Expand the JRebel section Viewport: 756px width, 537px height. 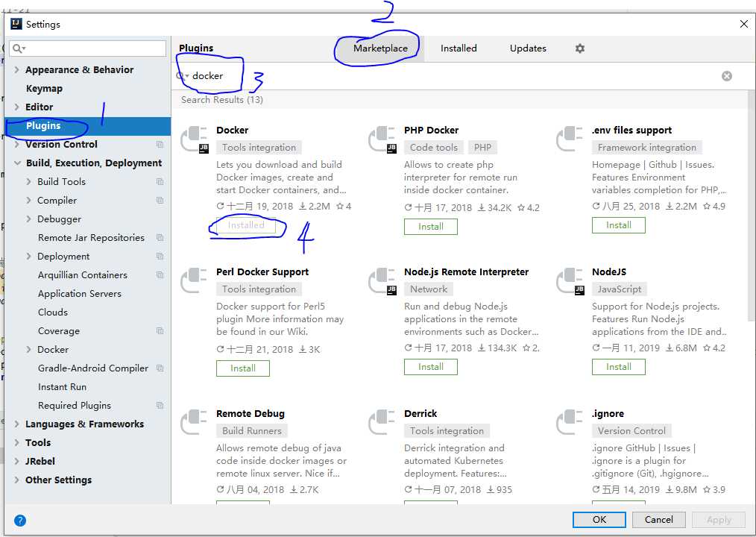[17, 461]
